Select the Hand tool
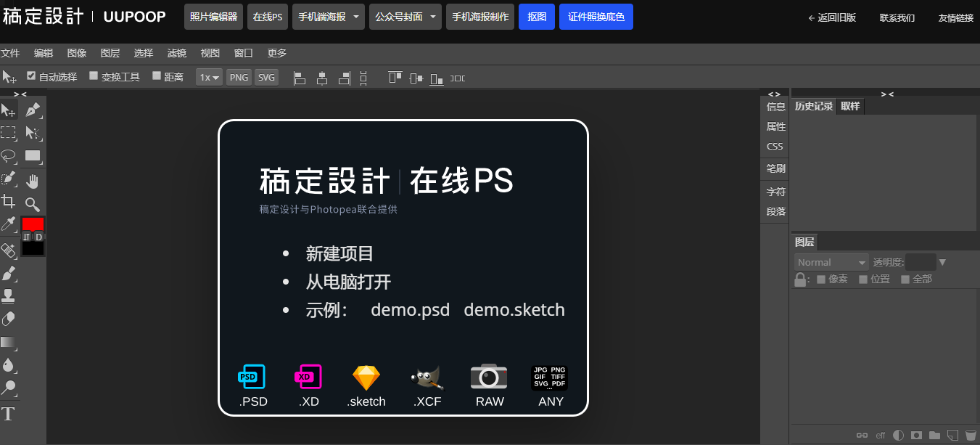 [33, 181]
